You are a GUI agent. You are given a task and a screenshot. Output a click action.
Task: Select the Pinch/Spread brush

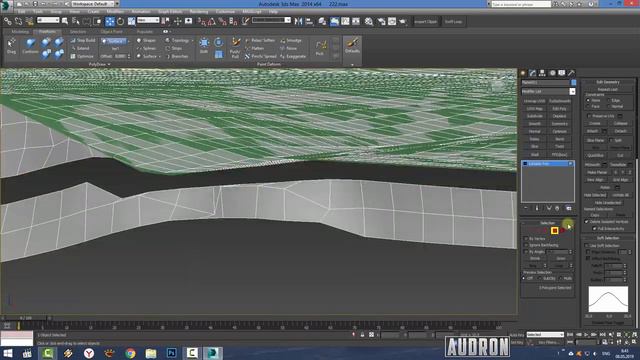coord(261,56)
